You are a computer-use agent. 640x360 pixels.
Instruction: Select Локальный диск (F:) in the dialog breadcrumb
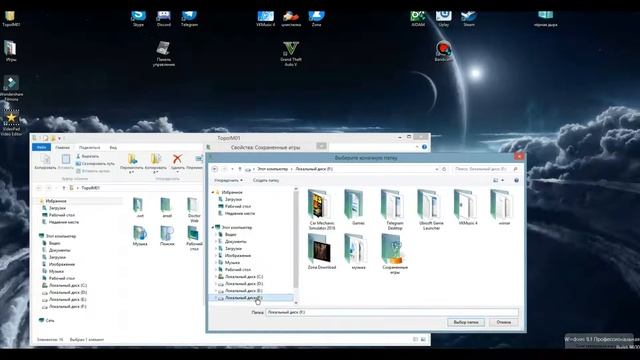click(314, 169)
